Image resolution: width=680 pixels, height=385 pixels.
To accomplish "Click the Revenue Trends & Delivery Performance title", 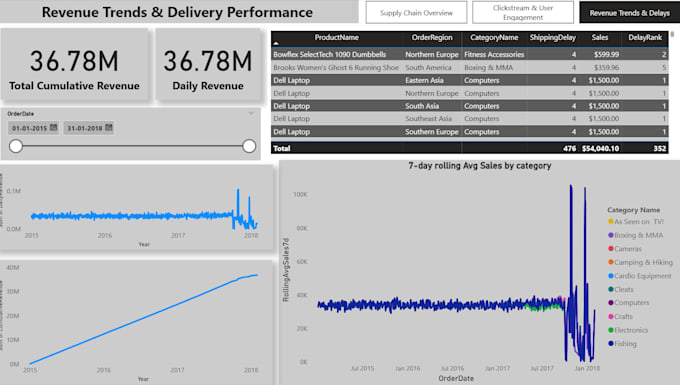I will (x=177, y=12).
